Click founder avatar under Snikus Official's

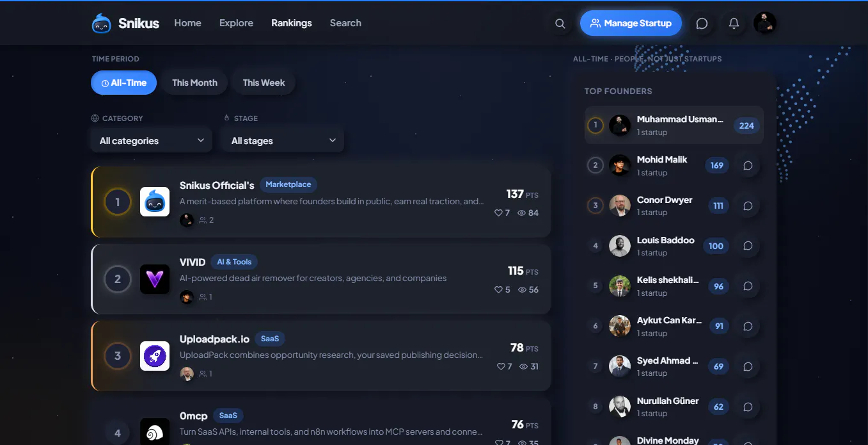coord(187,220)
